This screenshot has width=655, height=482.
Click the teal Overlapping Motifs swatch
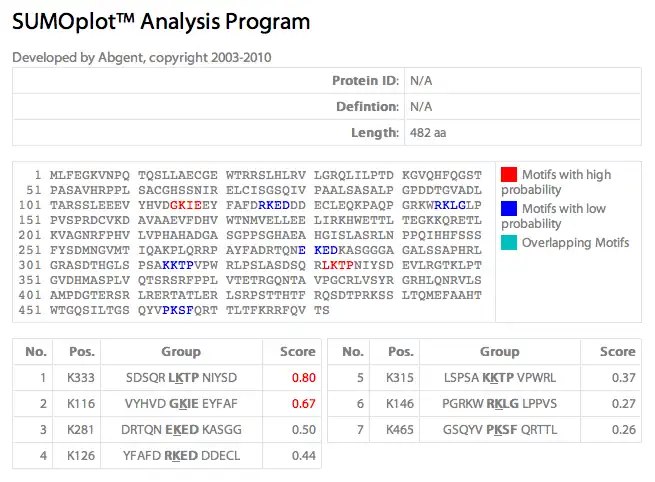[508, 242]
